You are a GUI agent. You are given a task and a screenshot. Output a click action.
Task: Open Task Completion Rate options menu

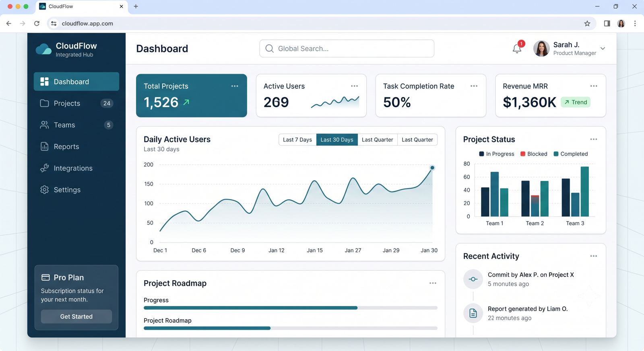pyautogui.click(x=474, y=86)
